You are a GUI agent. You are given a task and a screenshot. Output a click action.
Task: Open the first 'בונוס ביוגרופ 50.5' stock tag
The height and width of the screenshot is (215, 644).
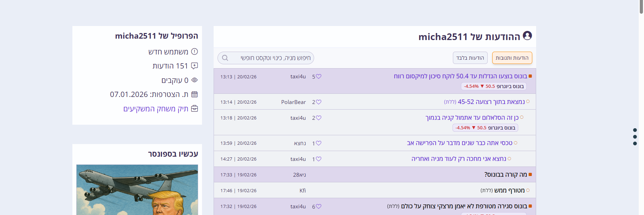(494, 86)
